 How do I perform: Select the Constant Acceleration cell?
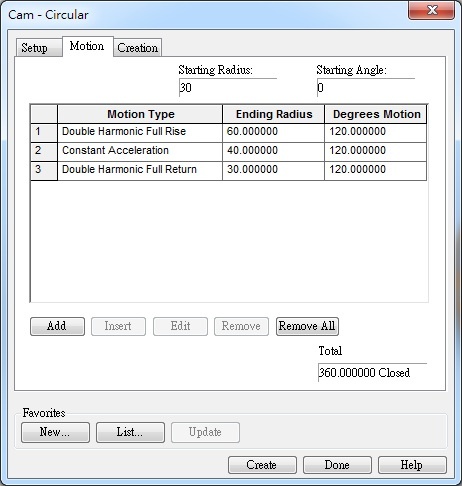140,152
